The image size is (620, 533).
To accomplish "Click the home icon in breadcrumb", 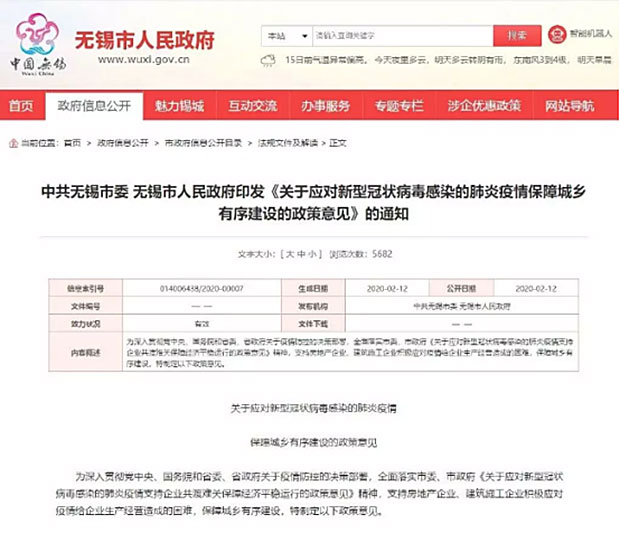I will (13, 143).
